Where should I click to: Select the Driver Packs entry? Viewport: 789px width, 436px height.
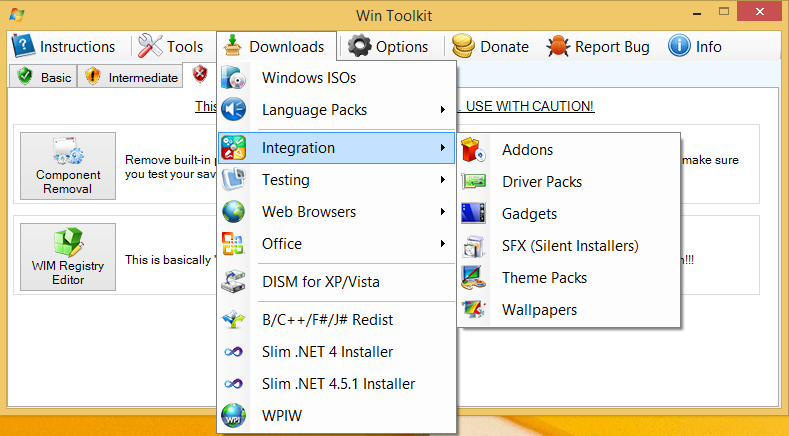[569, 182]
